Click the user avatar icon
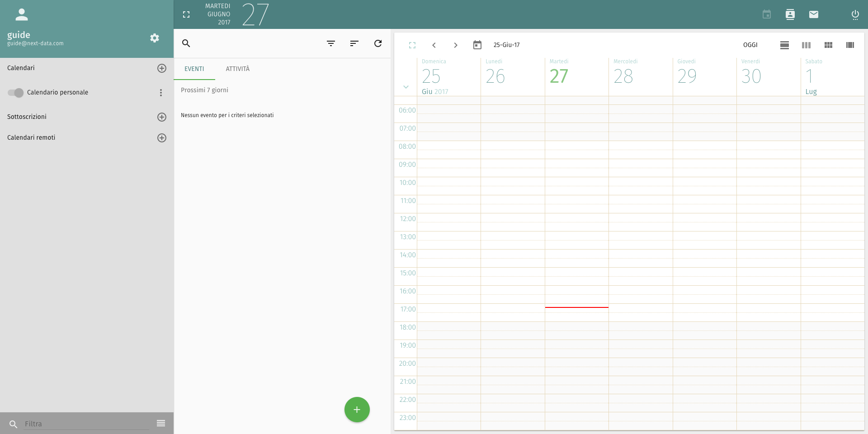The width and height of the screenshot is (868, 434). [22, 14]
